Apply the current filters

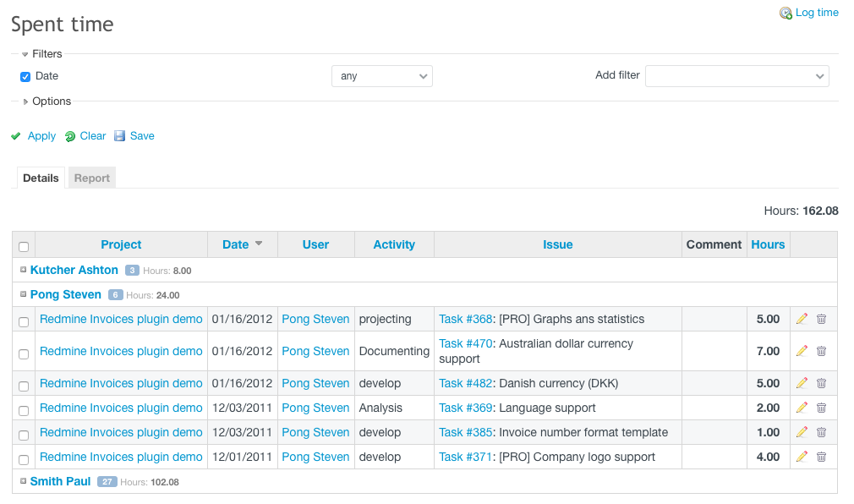pos(41,135)
